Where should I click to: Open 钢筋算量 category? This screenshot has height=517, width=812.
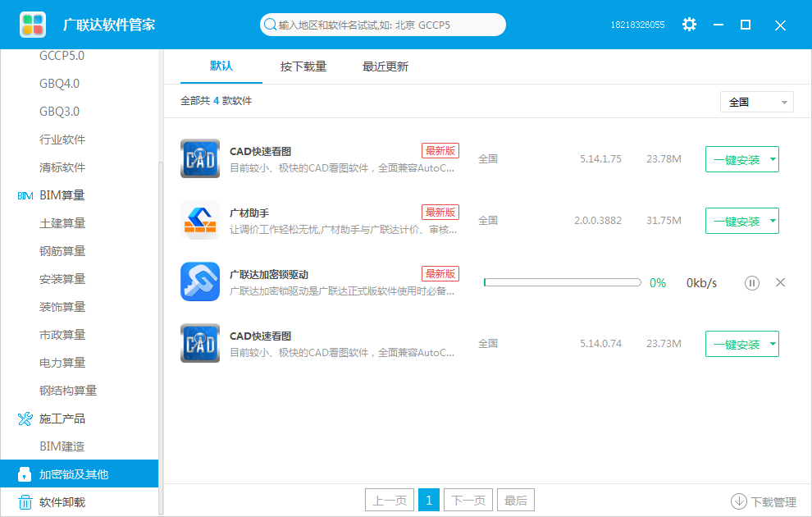pos(62,251)
